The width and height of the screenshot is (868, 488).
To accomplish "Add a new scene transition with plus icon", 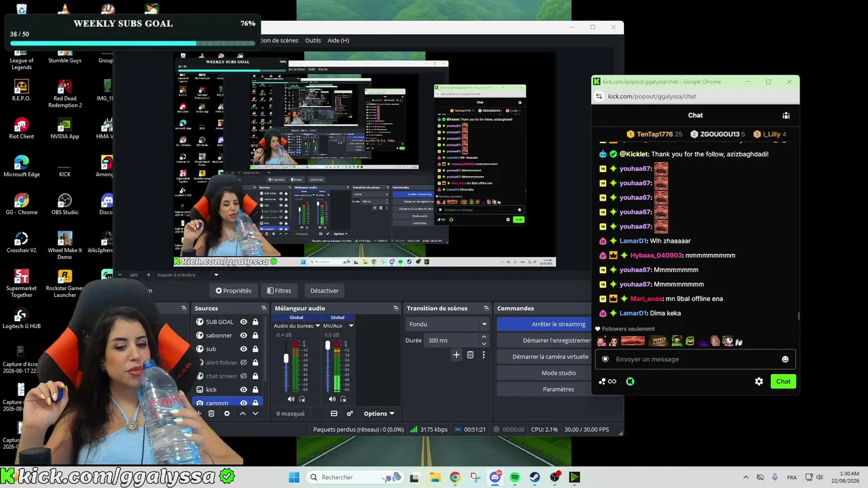I will pyautogui.click(x=456, y=354).
